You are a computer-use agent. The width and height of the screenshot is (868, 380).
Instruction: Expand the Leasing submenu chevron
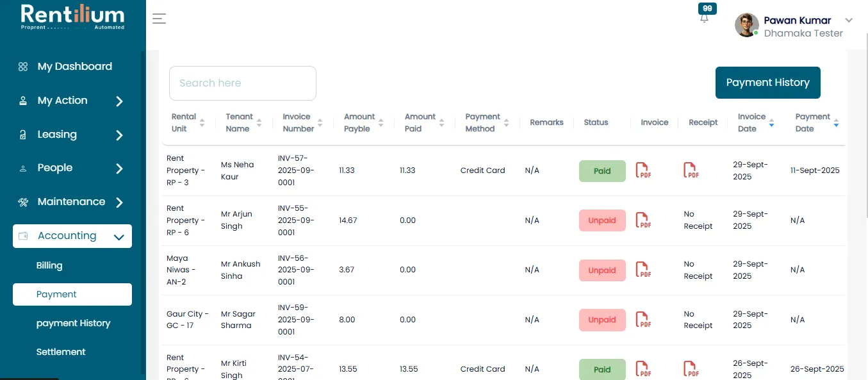coord(119,135)
